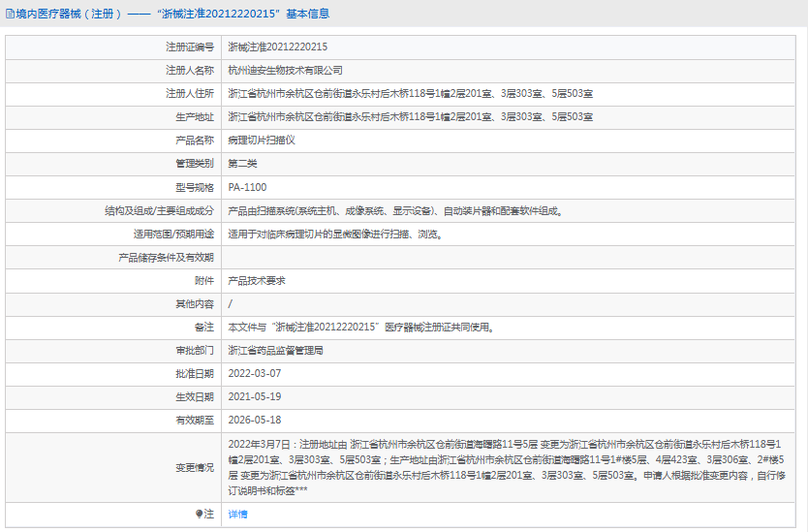Open the 详情 link in the 注 row

[x=237, y=514]
